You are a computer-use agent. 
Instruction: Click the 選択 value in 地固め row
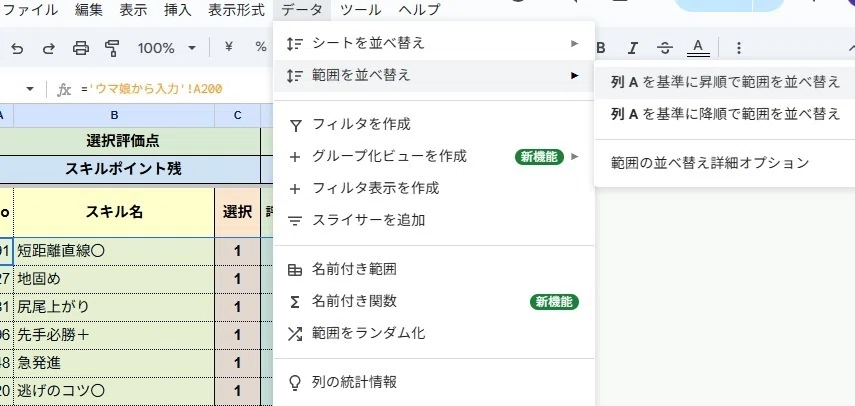coord(237,279)
